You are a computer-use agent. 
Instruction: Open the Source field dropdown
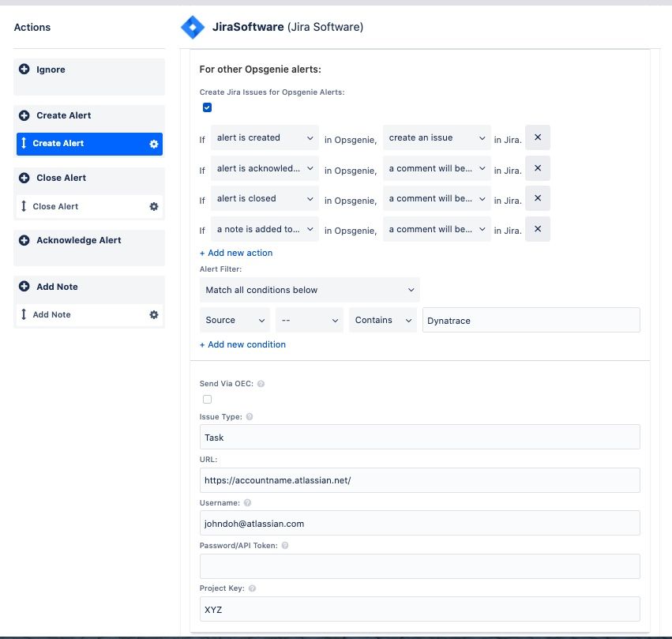(x=235, y=320)
